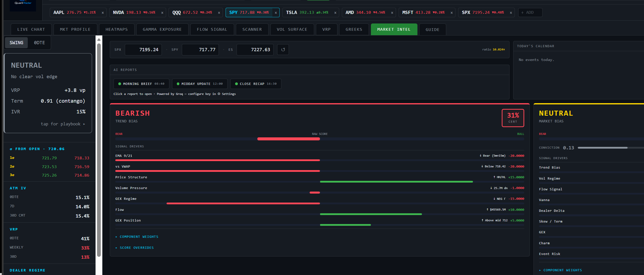Screen dimensions: 644x275
Task: Switch to SWING mode
Action: [17, 43]
